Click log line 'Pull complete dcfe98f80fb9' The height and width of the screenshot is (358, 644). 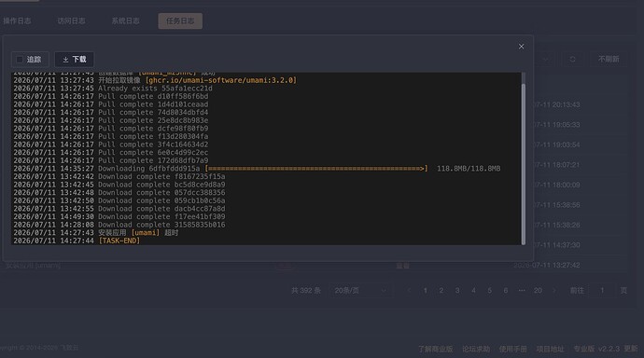coord(153,129)
